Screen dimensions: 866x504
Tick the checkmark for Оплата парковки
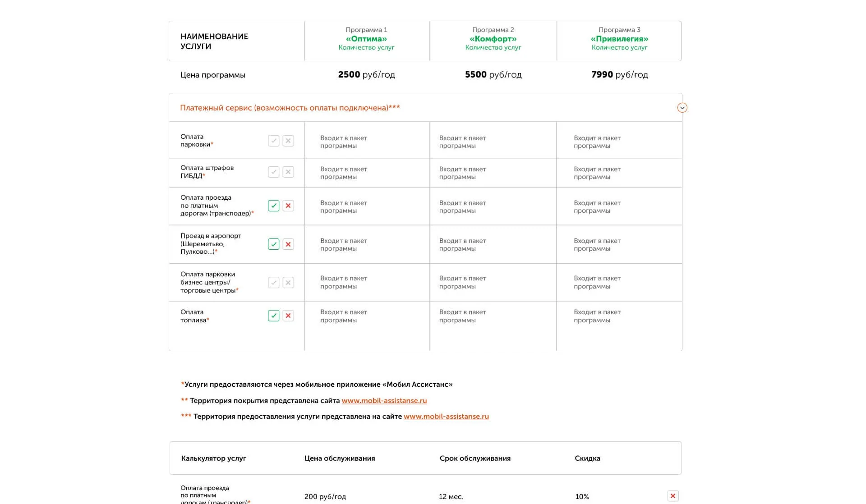(x=273, y=141)
